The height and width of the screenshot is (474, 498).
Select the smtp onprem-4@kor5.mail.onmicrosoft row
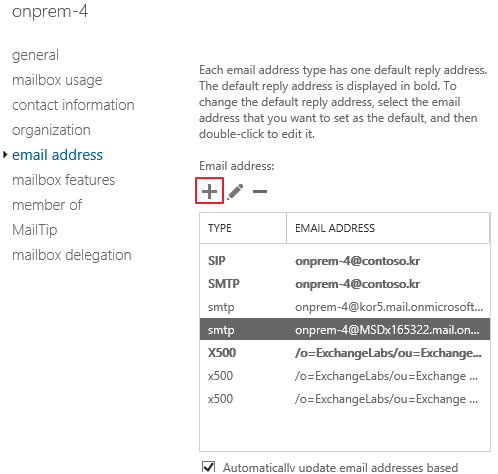click(x=345, y=307)
